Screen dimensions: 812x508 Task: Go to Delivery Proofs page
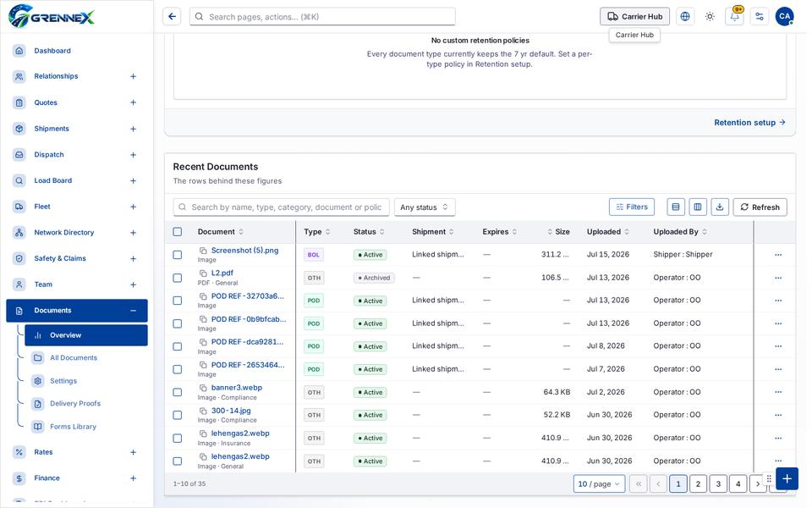(x=75, y=403)
